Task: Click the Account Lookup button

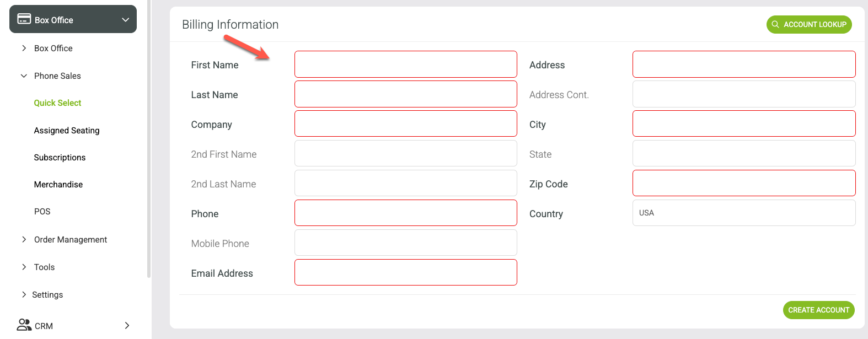Action: 809,24
